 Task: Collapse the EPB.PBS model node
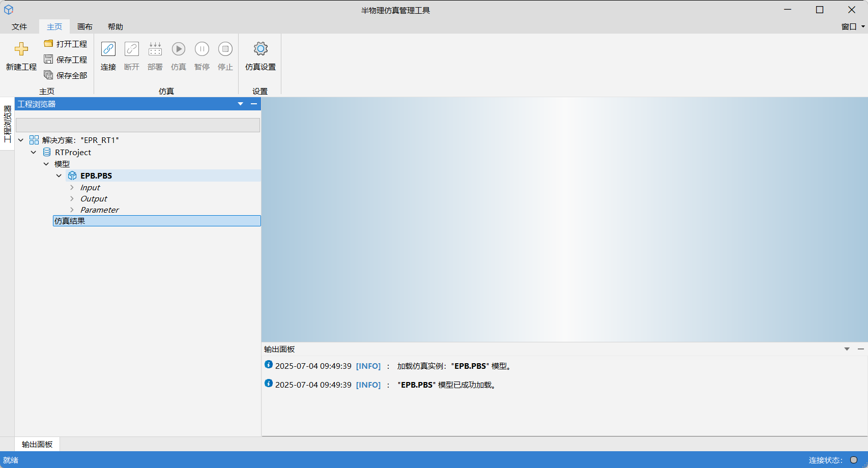[x=59, y=176]
